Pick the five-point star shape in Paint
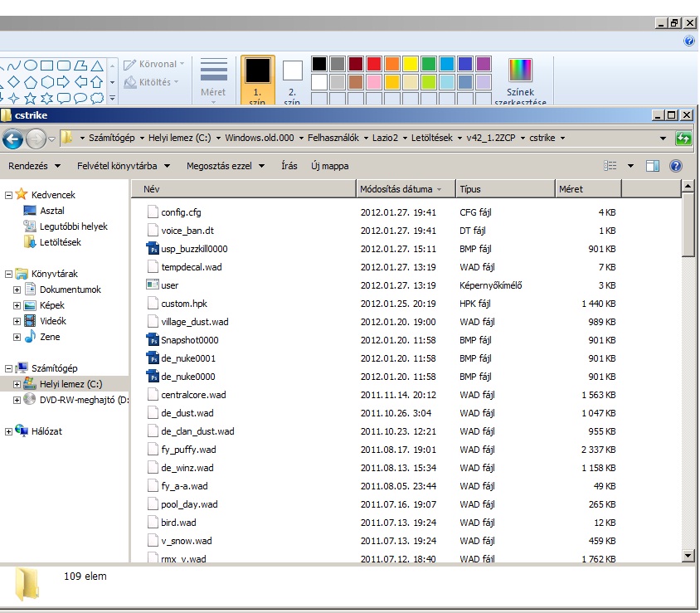The width and height of the screenshot is (700, 613). [31, 98]
